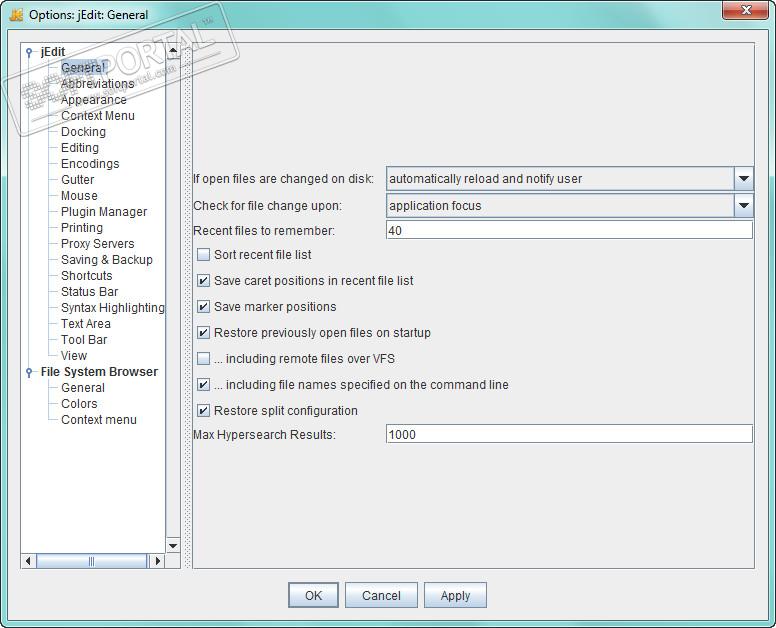
Task: Click the 'Recent files to remember' field
Action: click(x=569, y=230)
